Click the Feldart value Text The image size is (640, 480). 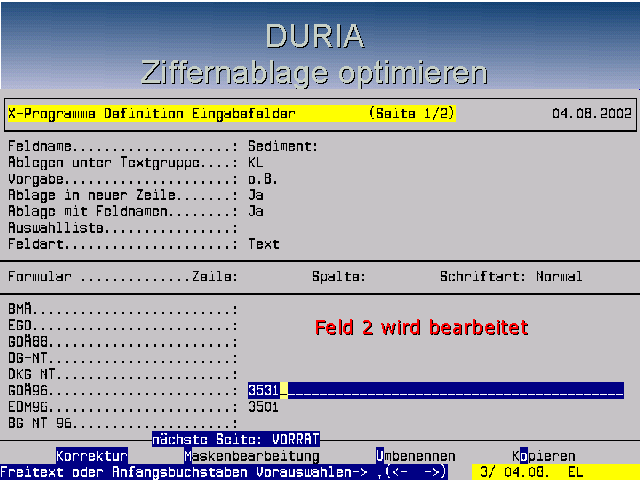pos(264,244)
